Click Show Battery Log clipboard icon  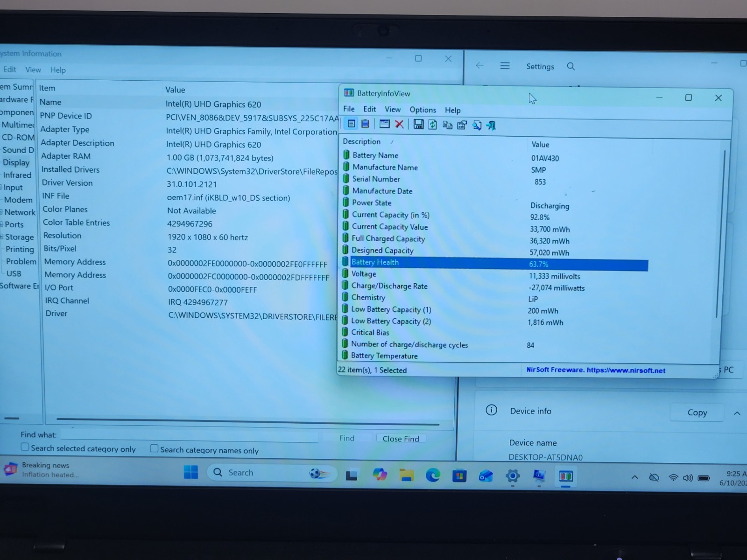point(365,124)
